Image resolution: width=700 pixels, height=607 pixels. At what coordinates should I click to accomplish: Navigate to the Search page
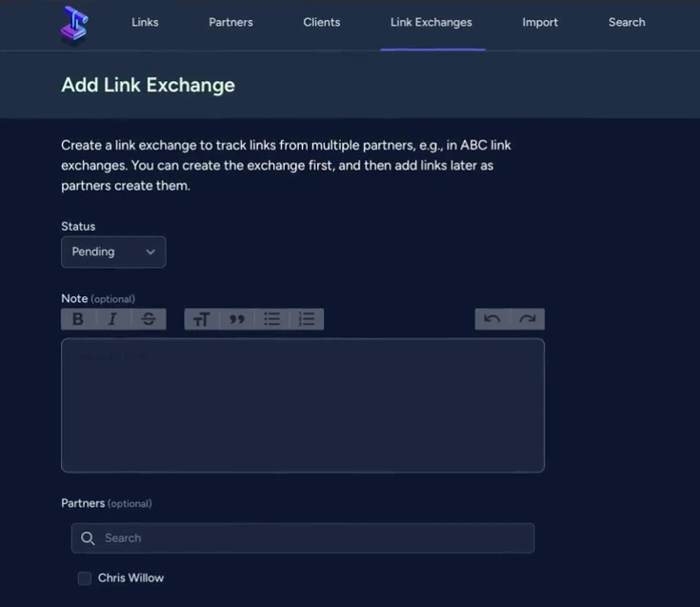pyautogui.click(x=627, y=23)
